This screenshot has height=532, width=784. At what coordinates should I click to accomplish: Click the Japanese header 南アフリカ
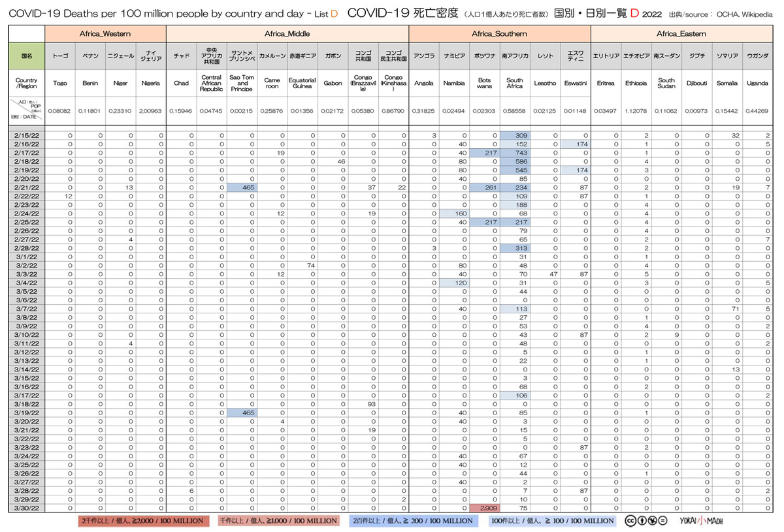pos(514,56)
